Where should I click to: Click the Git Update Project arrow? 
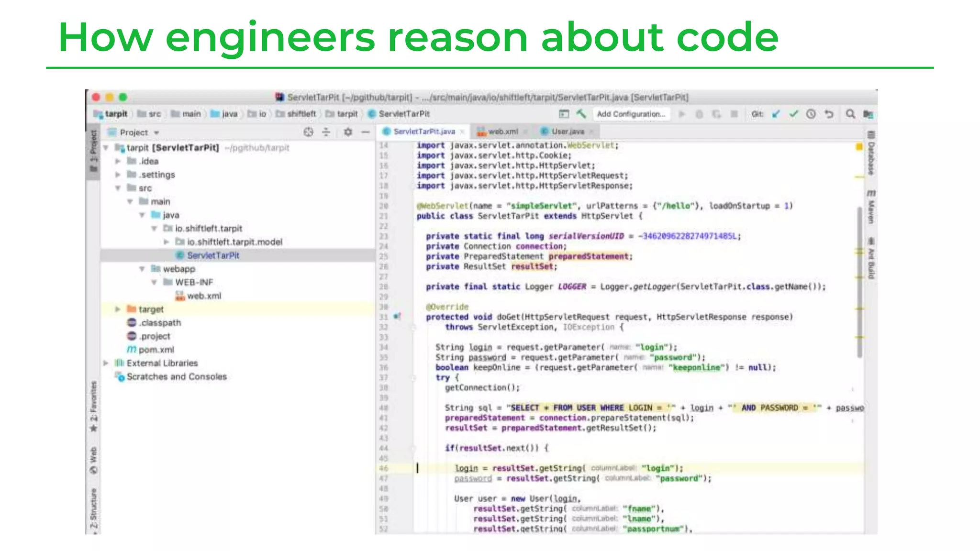[776, 114]
